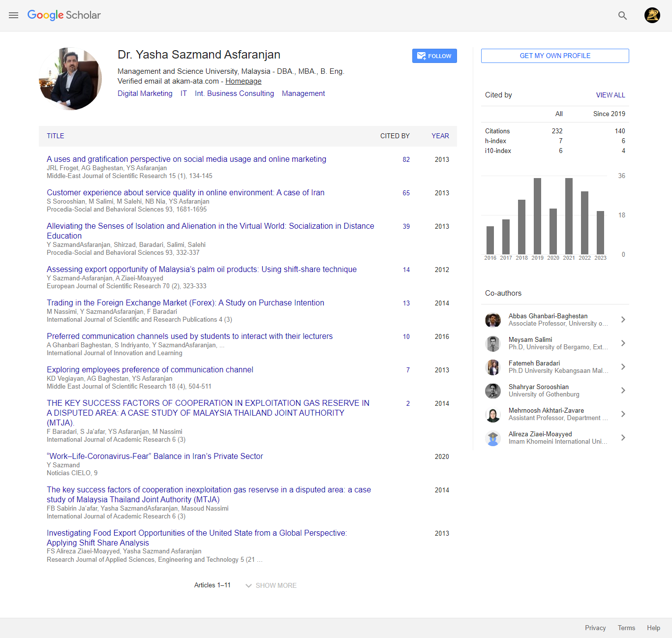Open Alleviating the Senses of Isolation article

(x=211, y=231)
